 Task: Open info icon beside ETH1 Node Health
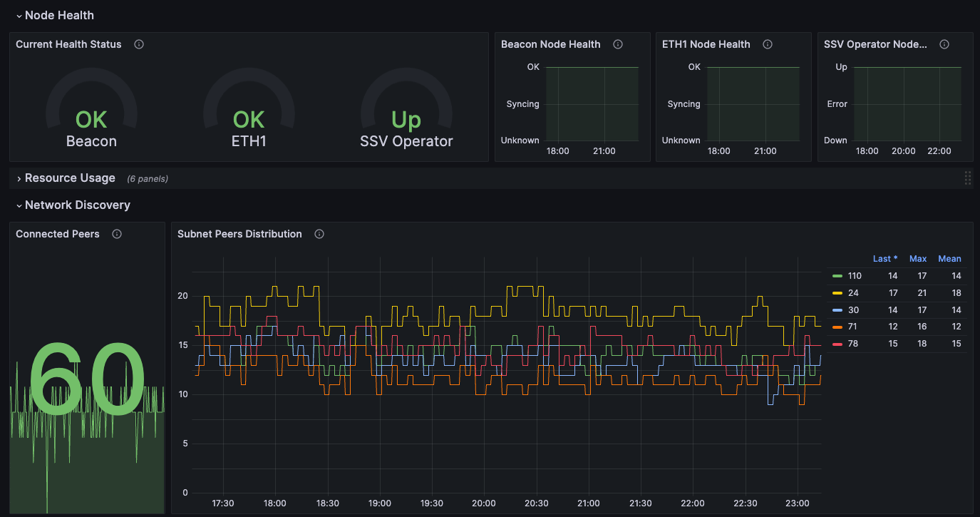coord(768,44)
